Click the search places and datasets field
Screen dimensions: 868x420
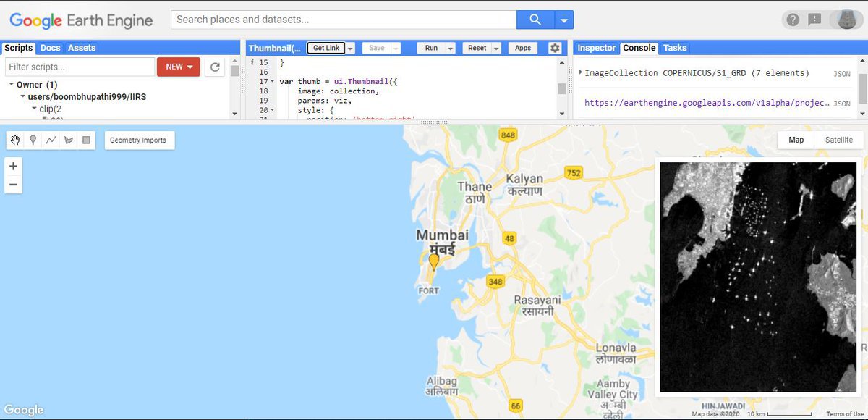pyautogui.click(x=344, y=20)
